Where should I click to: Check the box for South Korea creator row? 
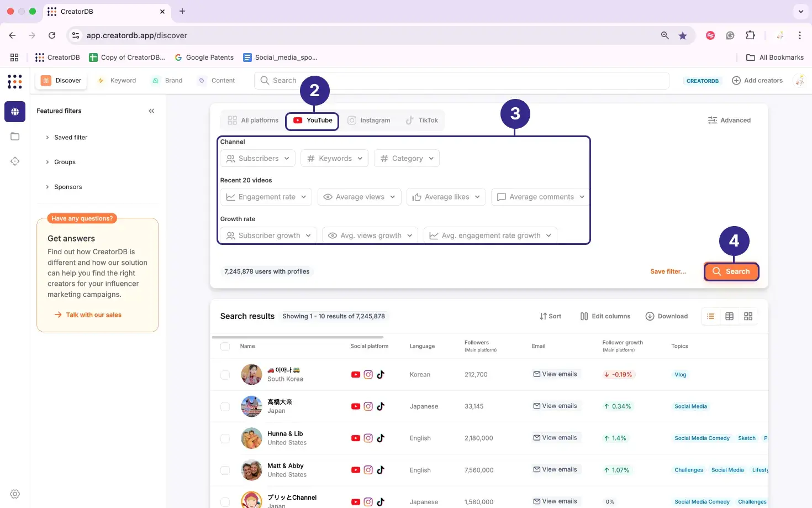point(225,375)
